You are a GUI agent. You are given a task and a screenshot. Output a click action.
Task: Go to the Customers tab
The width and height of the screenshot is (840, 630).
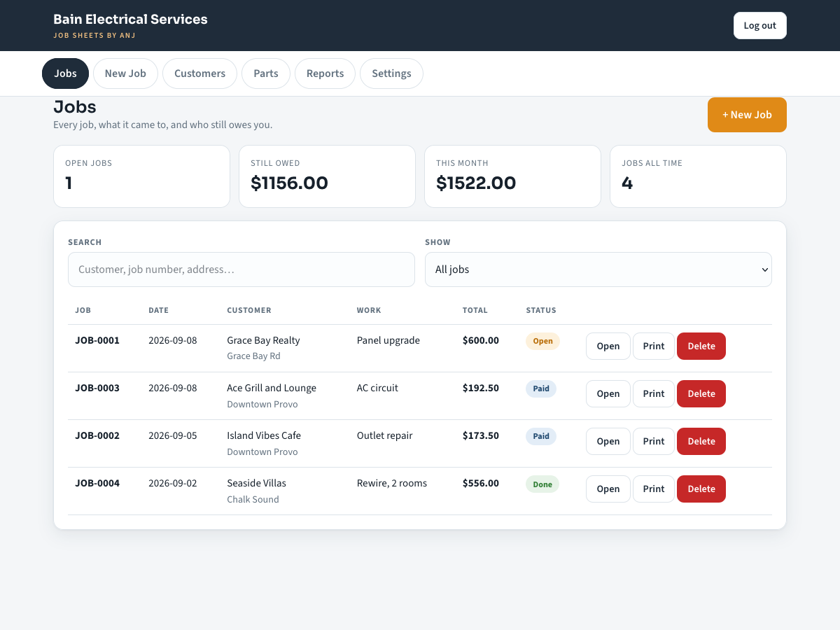(x=199, y=73)
